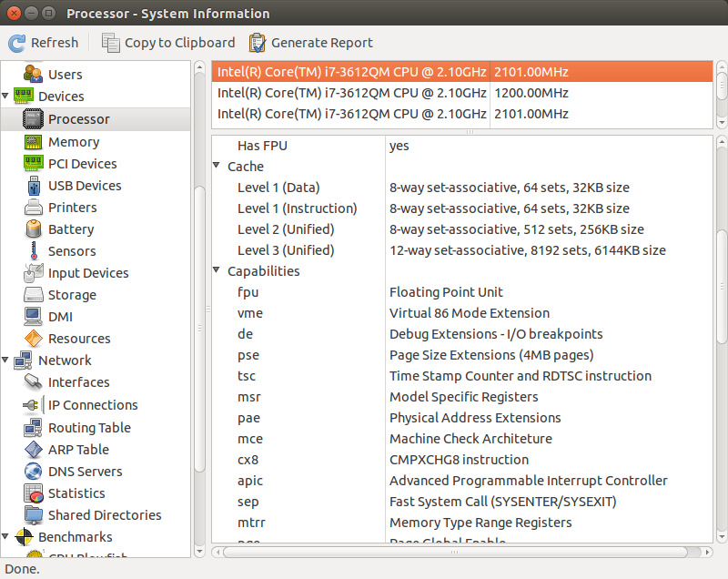Select the Memory chip icon
Viewport: 728px width, 579px height.
point(34,142)
